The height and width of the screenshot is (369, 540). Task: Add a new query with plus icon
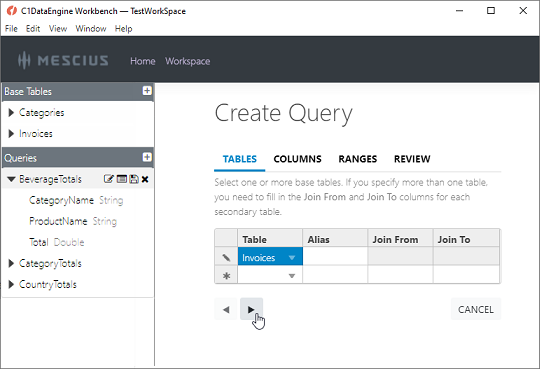point(147,157)
